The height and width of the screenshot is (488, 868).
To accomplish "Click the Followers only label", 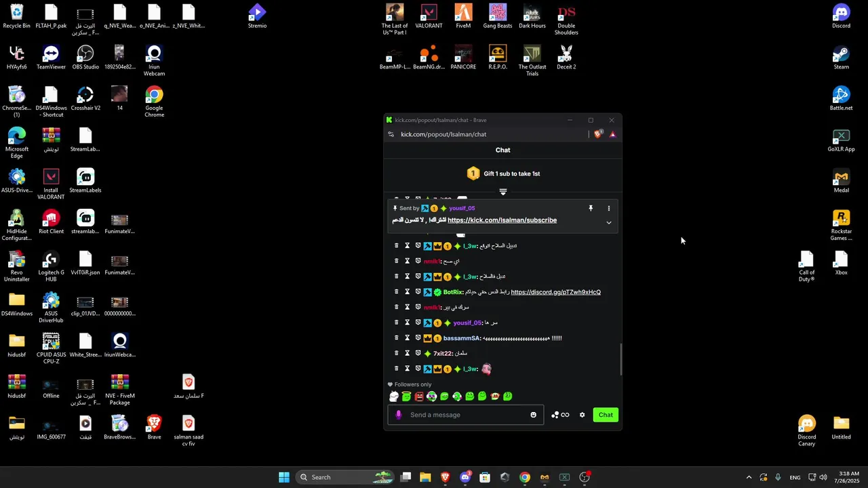I will pos(412,384).
